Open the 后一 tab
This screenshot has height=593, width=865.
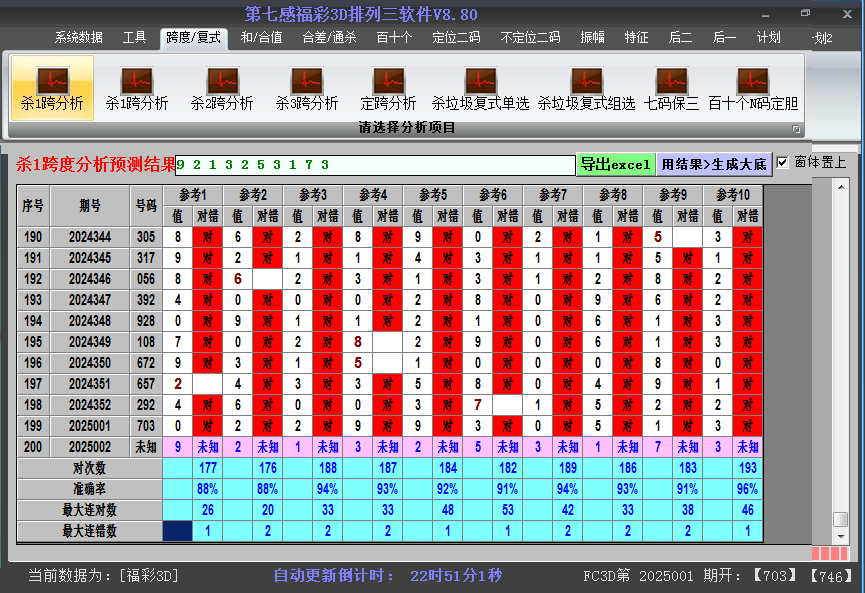(x=724, y=38)
